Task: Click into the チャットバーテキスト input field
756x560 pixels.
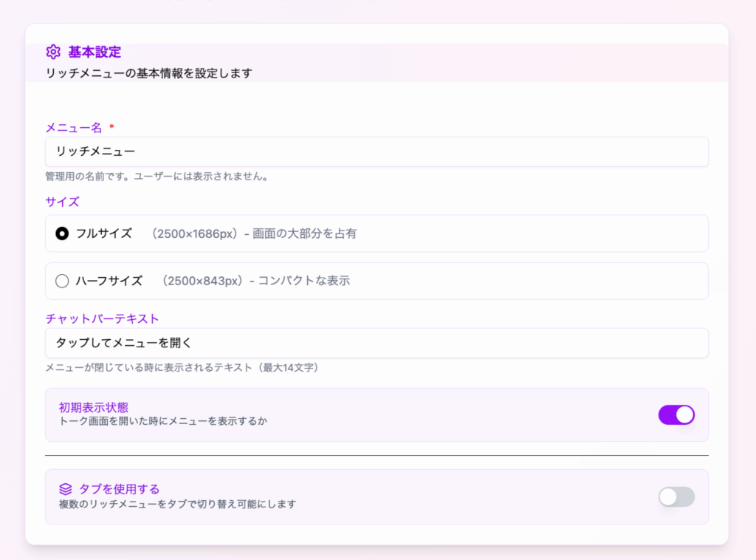Action: [377, 343]
